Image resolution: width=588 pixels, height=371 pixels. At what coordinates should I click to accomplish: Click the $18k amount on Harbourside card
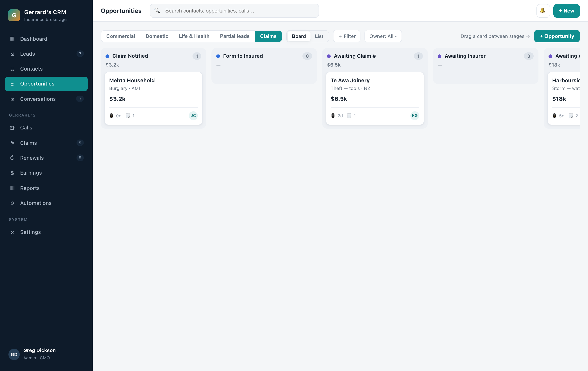click(x=559, y=99)
